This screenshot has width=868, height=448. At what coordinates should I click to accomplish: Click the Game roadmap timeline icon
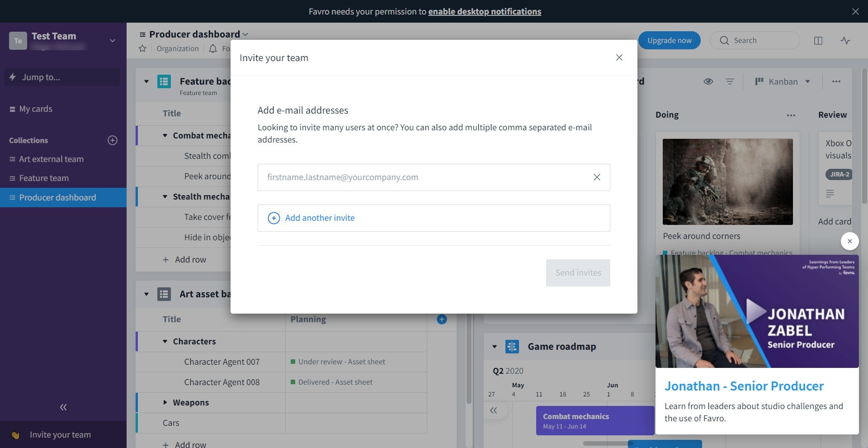(x=512, y=347)
